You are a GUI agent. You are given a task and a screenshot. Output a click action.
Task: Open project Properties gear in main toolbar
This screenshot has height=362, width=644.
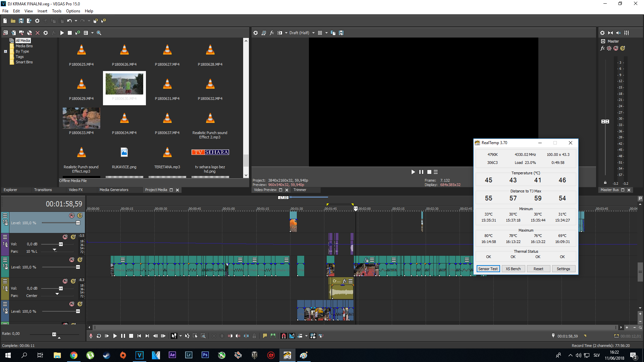point(37,21)
